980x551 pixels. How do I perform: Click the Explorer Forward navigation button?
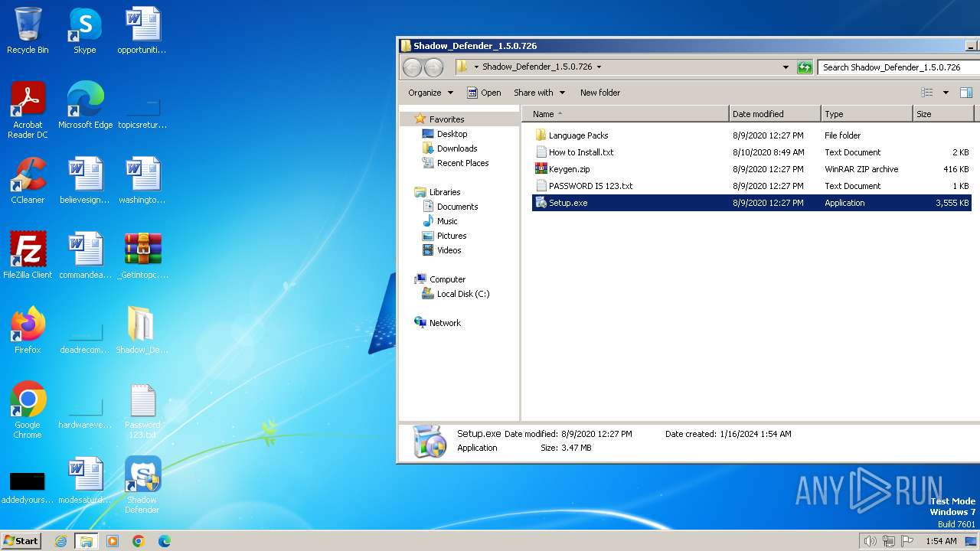(433, 67)
